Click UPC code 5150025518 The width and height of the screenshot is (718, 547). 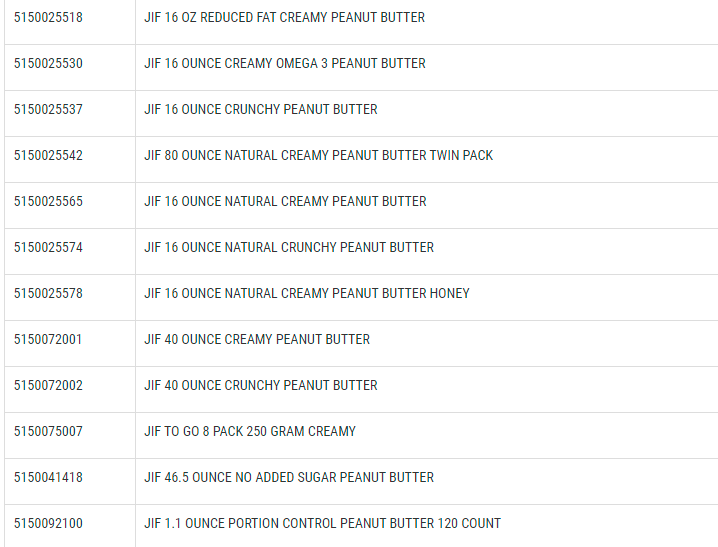(48, 18)
